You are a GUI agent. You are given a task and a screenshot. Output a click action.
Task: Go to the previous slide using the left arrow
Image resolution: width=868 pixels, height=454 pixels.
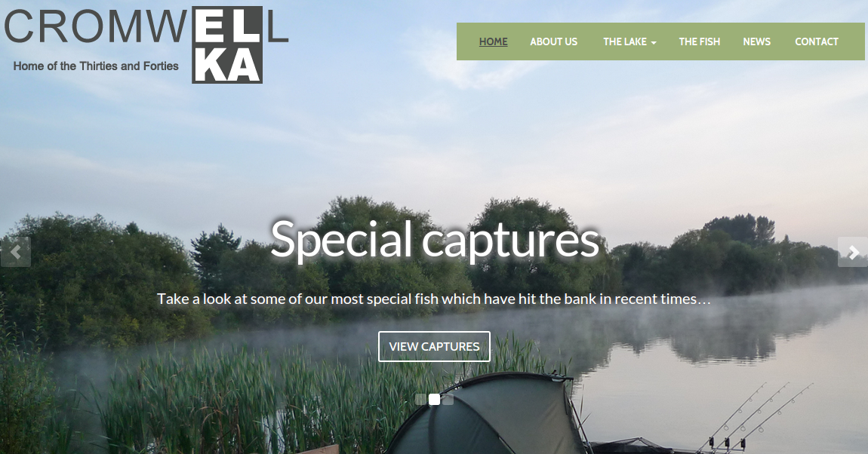point(16,252)
